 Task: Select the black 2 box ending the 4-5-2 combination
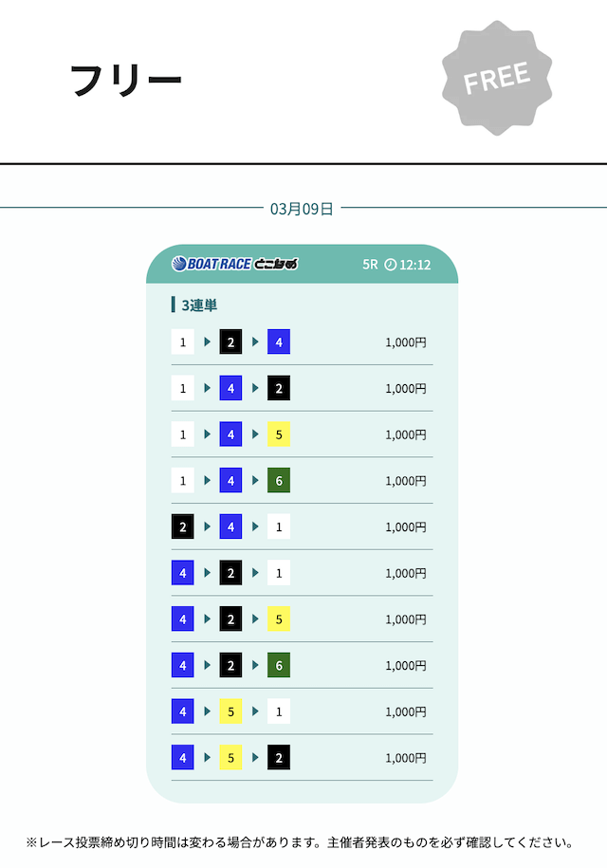click(x=279, y=758)
